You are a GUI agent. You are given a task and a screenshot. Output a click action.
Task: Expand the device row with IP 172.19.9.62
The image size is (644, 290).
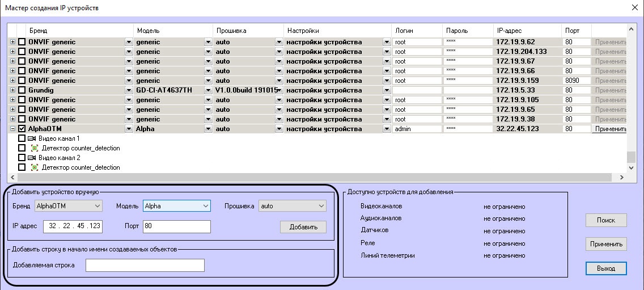12,42
